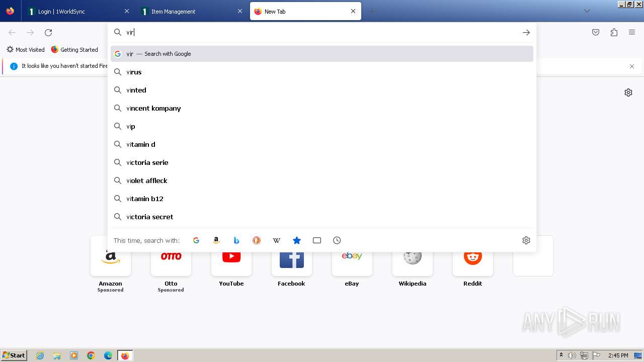Open Getting Started bookmark
Image resolution: width=644 pixels, height=362 pixels.
point(74,49)
